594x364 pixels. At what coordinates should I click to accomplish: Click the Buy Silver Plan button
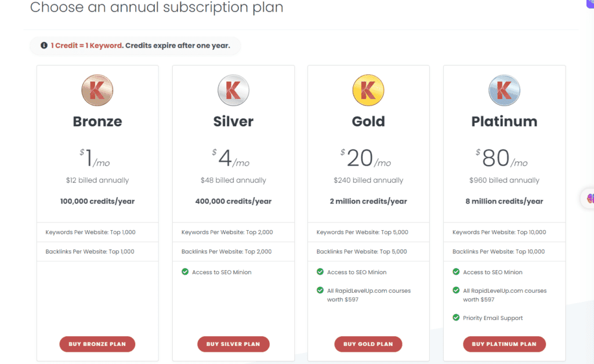tap(233, 344)
